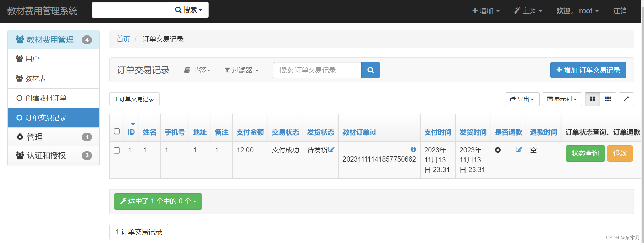Sort by 备注 column header
Screen dimensions: 644x243
tap(221, 132)
